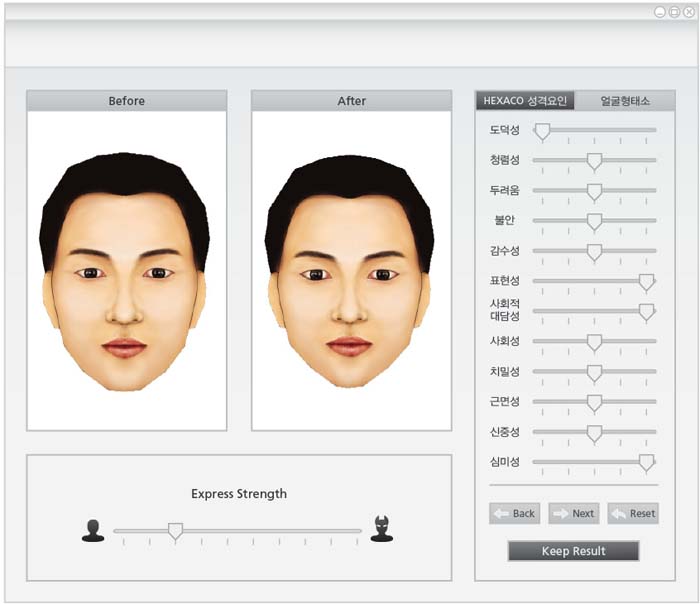The width and height of the screenshot is (700, 604).
Task: Click the After panel header
Action: [x=352, y=100]
